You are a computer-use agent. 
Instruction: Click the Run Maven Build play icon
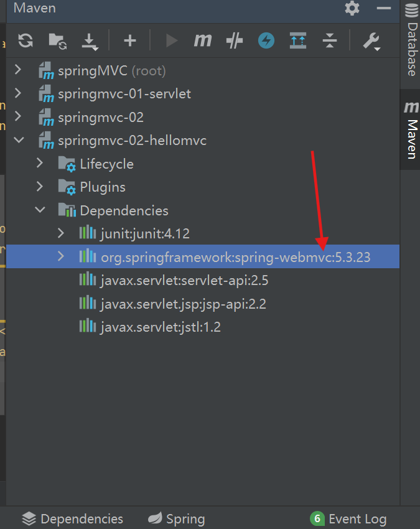(172, 41)
